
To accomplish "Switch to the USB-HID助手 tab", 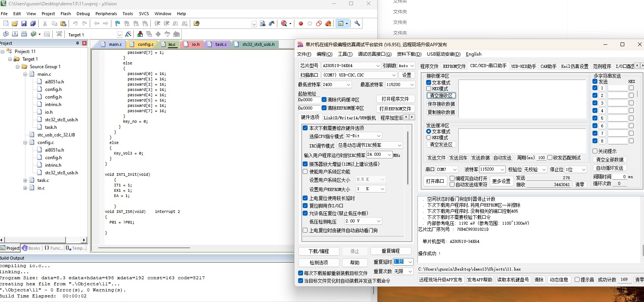I will 524,66.
